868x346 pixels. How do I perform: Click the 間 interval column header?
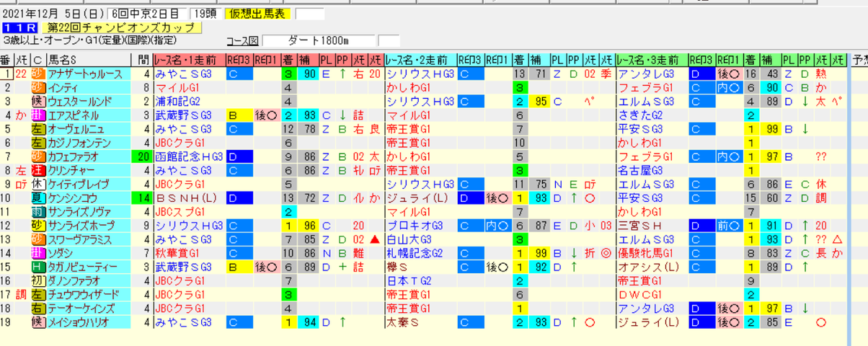click(142, 60)
